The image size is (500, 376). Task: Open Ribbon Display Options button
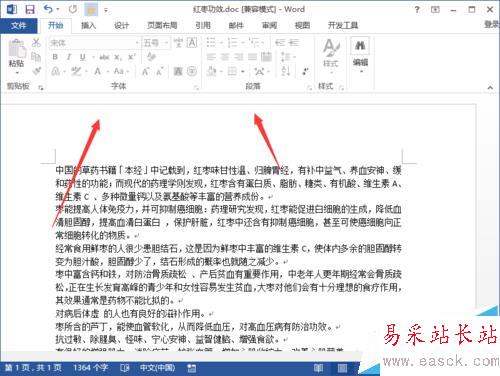[435, 9]
